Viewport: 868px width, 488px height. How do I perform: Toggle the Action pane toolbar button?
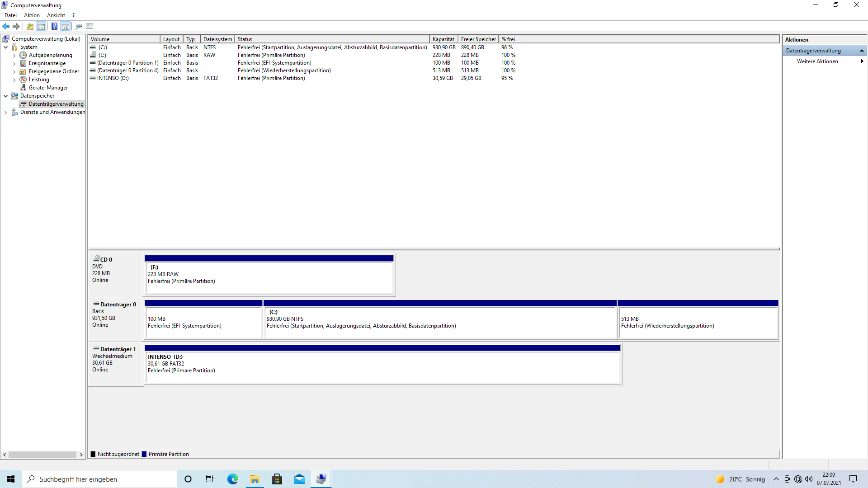click(66, 26)
